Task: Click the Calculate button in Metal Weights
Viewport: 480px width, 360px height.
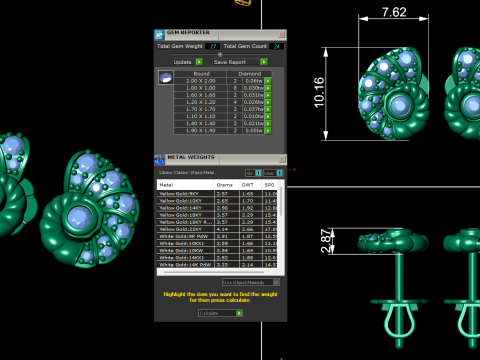Action: click(220, 313)
